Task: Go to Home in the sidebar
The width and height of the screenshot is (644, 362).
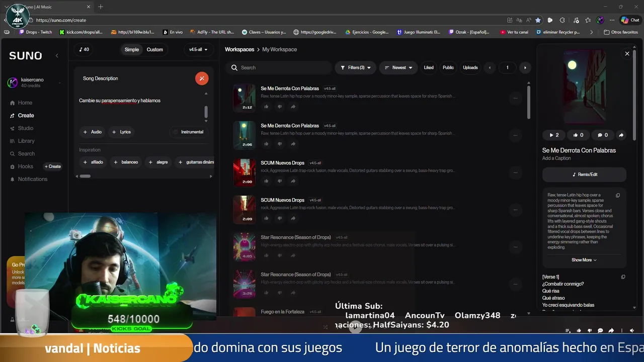Action: coord(25,103)
